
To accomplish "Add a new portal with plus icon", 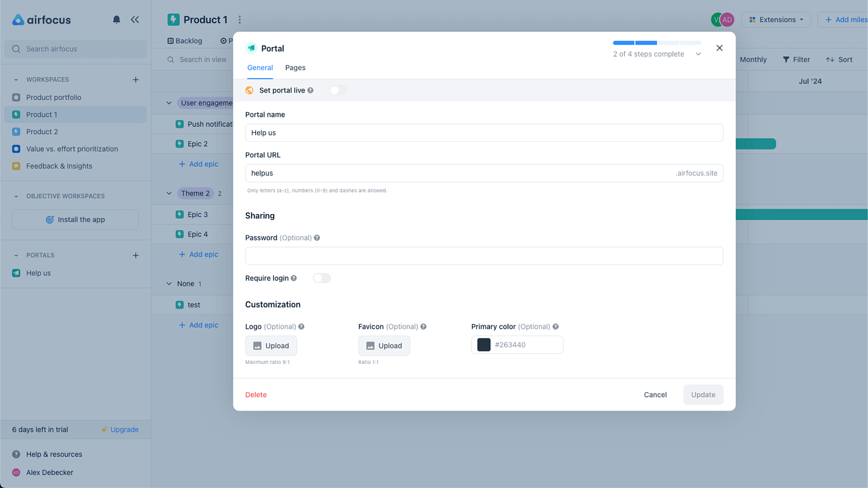I will coord(135,255).
